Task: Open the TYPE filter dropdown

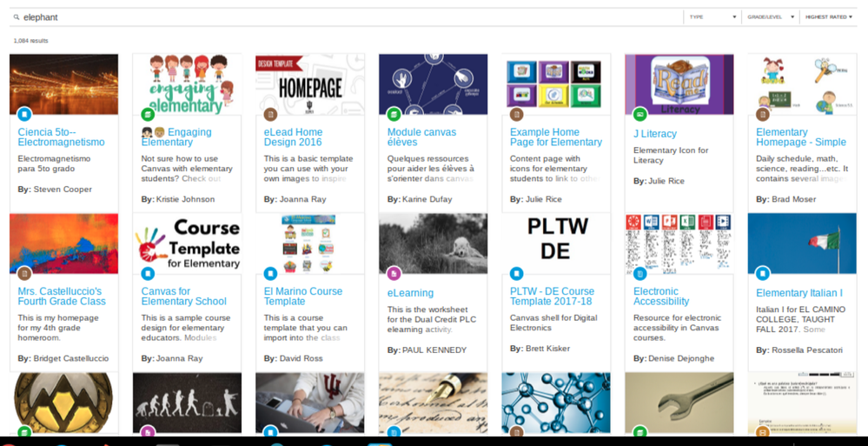Action: [712, 17]
